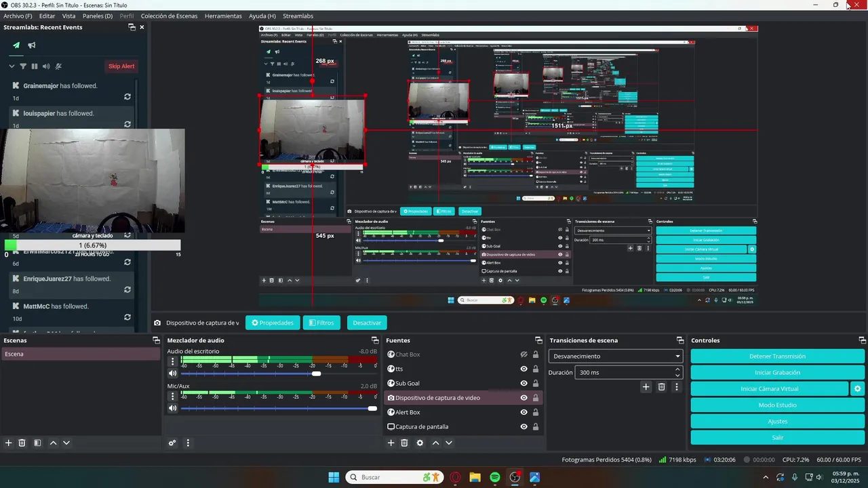Replay the MattMcC follow alert
Screen dimensions: 868x488
(127, 317)
